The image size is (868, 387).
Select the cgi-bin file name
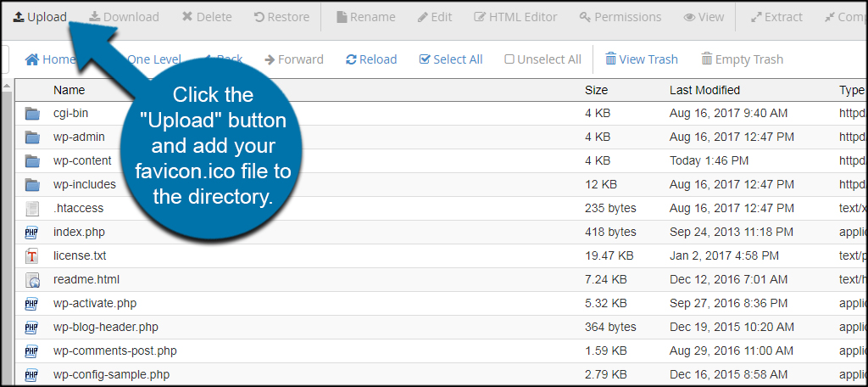(71, 113)
